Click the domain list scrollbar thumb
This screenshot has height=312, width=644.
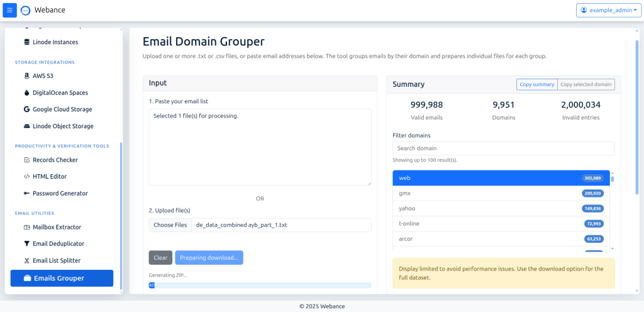point(613,179)
